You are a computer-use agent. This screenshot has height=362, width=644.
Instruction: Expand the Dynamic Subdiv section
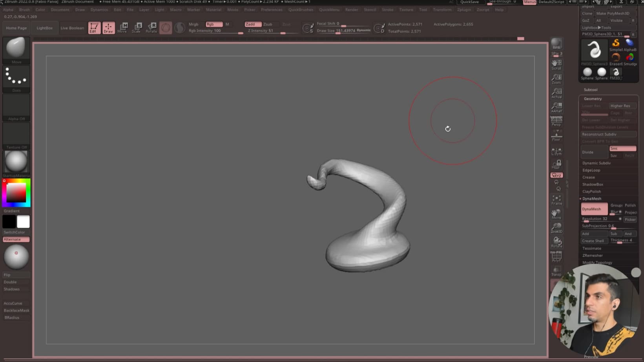pos(597,163)
